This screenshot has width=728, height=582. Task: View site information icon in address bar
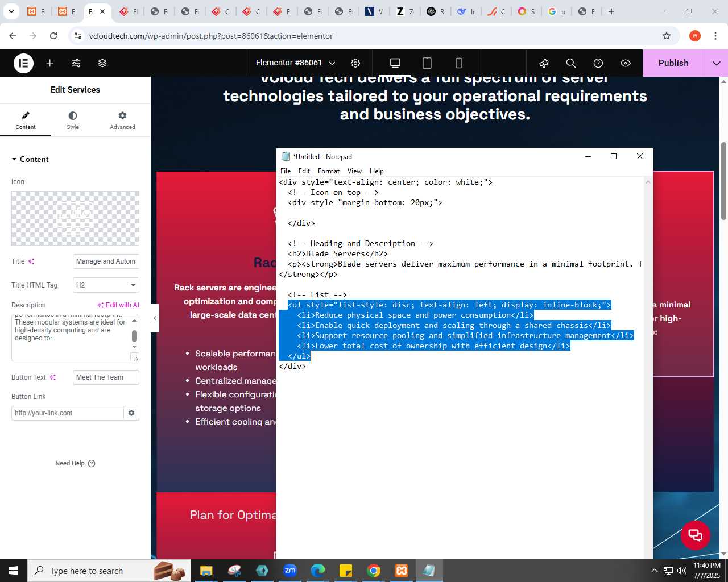pyautogui.click(x=78, y=36)
